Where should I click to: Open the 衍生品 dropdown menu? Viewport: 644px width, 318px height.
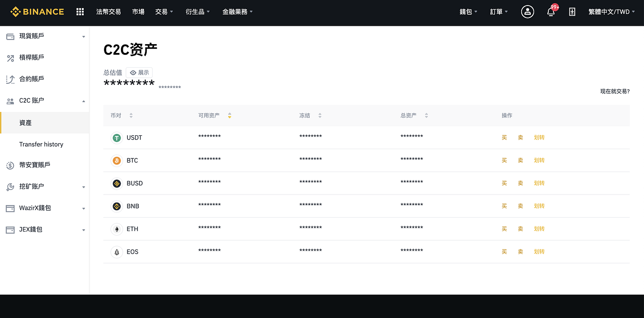point(198,12)
